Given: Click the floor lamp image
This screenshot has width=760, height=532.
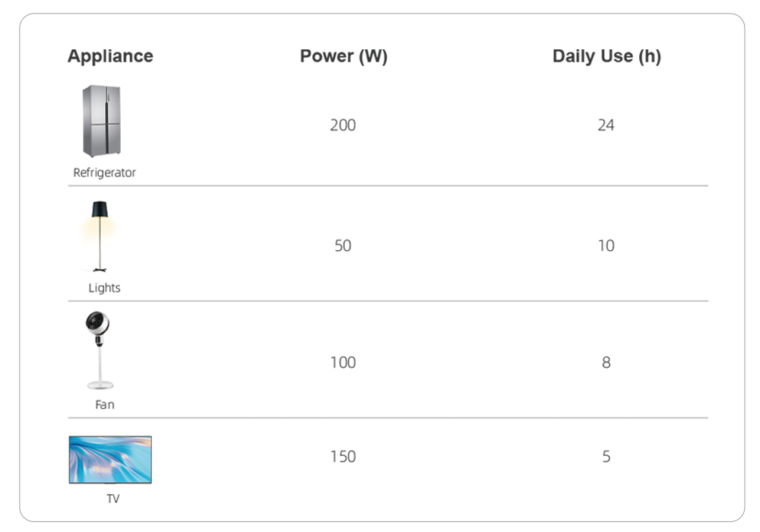Looking at the screenshot, I should click(x=100, y=236).
